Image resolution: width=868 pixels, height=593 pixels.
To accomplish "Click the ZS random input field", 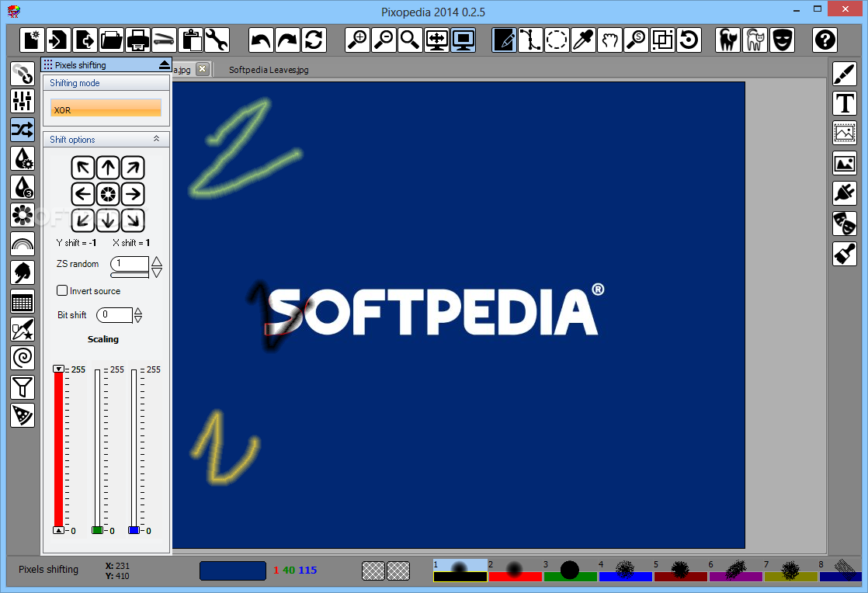I will click(x=130, y=264).
